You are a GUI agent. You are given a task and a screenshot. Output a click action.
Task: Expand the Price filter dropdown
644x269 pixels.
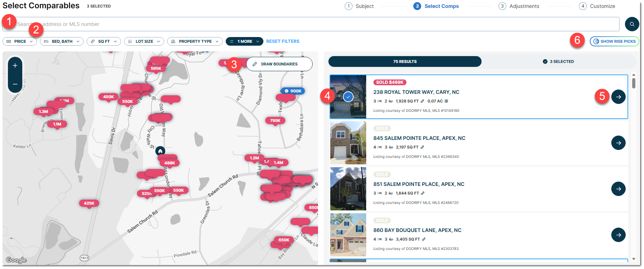coord(20,41)
